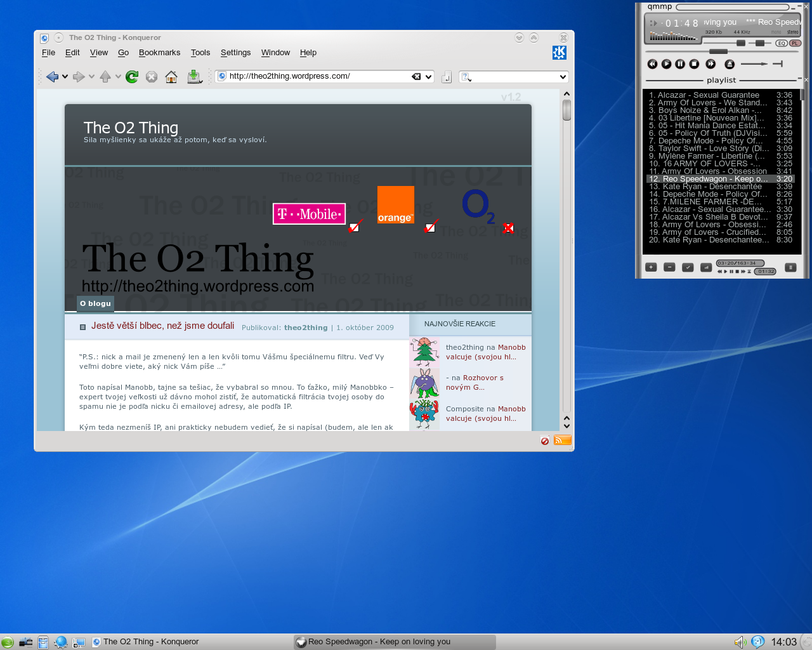Viewport: 812px width, 650px height.
Task: Adjust the qmmp volume slider handle
Action: [740, 43]
